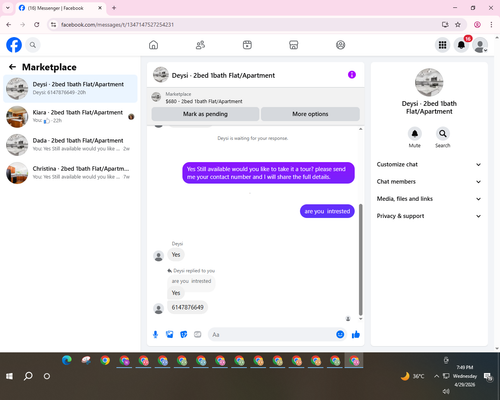The width and height of the screenshot is (500, 400).
Task: Open the Deysi conversation in the list
Action: 70,89
